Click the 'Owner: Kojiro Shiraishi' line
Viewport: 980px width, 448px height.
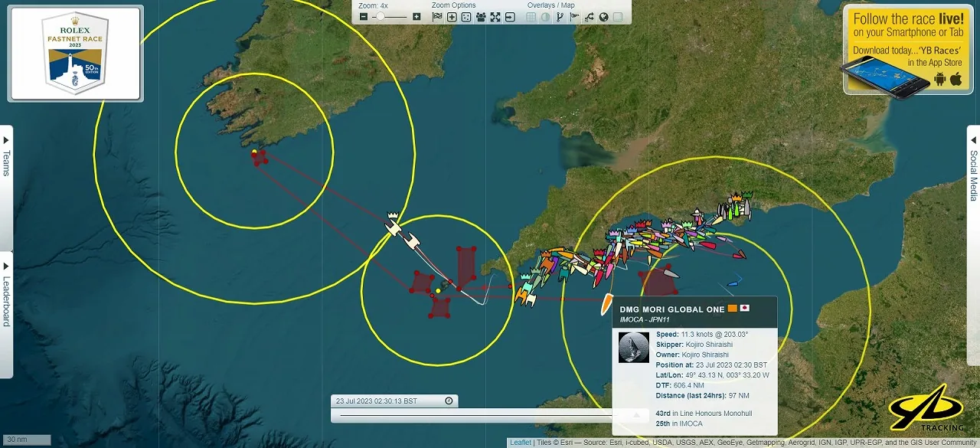click(693, 355)
